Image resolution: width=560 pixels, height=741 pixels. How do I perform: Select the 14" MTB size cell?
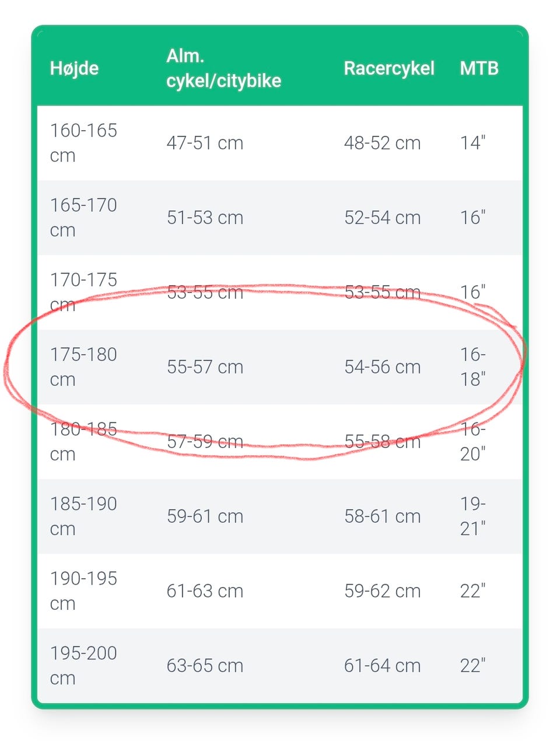pos(473,143)
